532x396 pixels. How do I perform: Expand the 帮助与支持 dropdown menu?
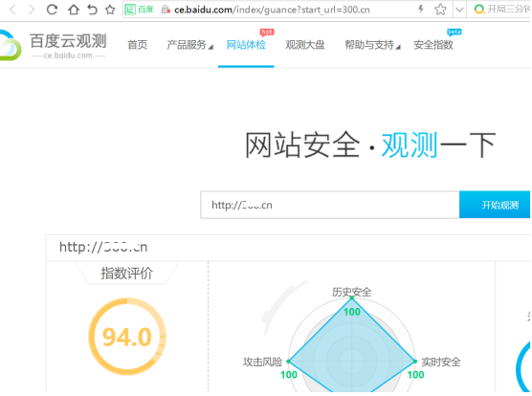pyautogui.click(x=372, y=45)
